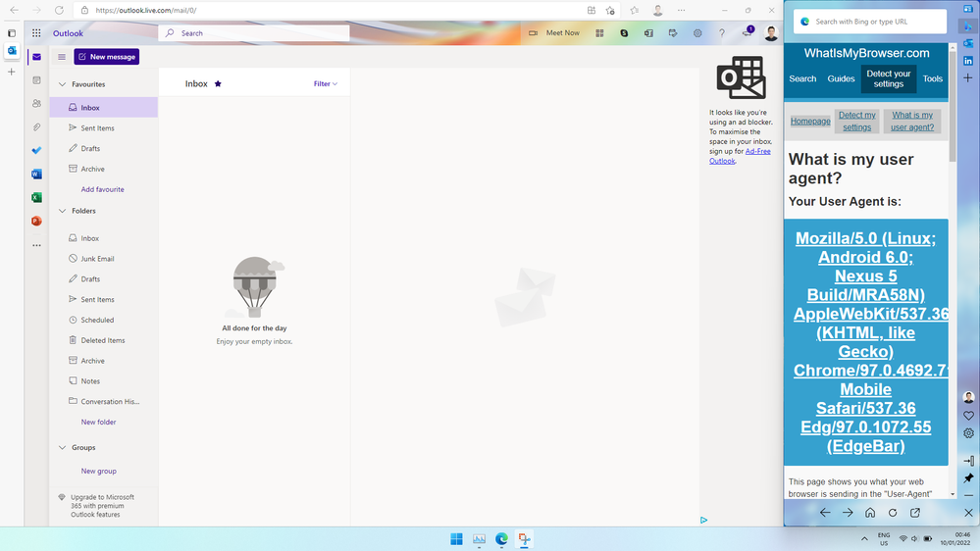Pin the Edge bar with pushpin icon
The height and width of the screenshot is (551, 980).
969,477
